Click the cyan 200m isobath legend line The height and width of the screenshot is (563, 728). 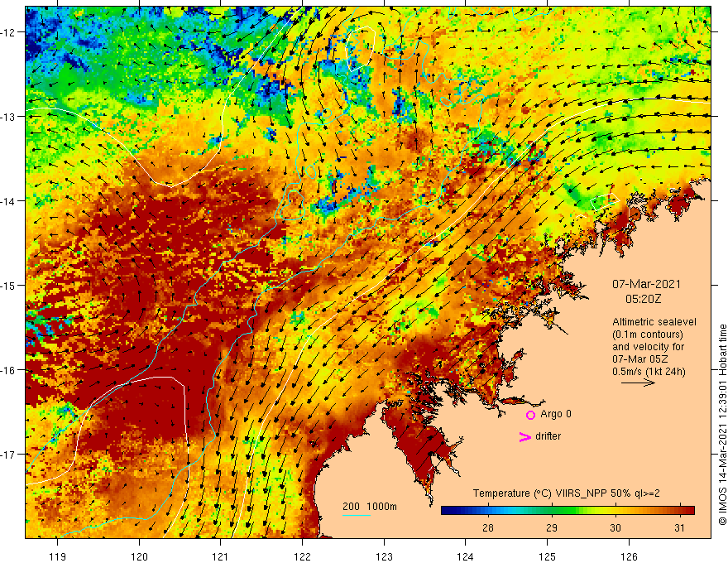(356, 515)
